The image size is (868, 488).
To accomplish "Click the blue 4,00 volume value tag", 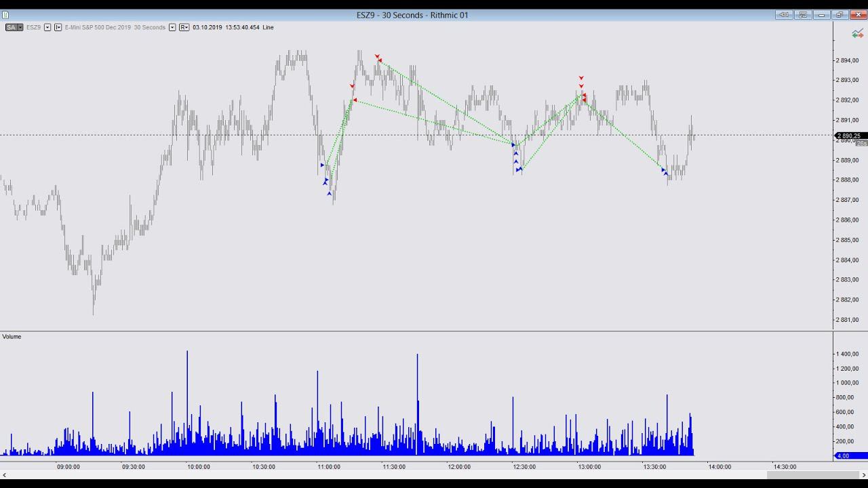I will tap(850, 455).
